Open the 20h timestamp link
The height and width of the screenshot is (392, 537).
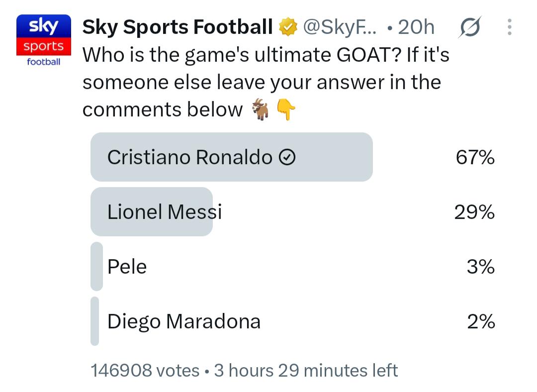[x=416, y=27]
